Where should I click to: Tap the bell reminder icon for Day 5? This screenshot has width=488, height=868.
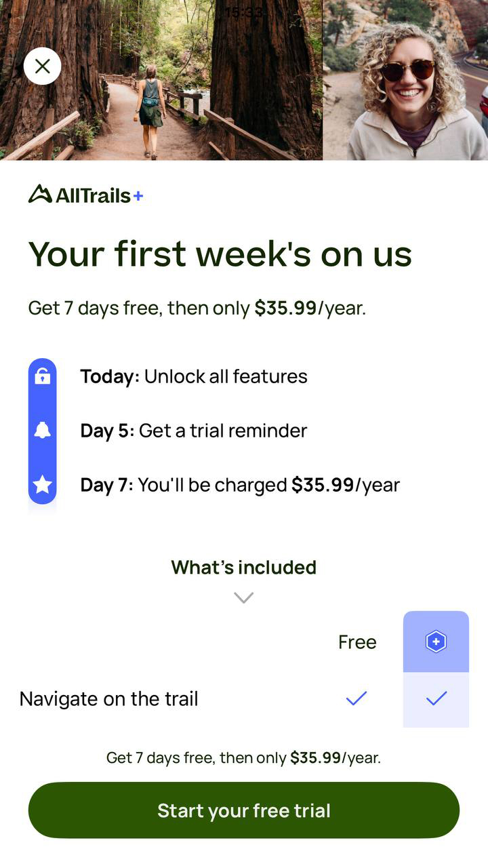tap(42, 431)
